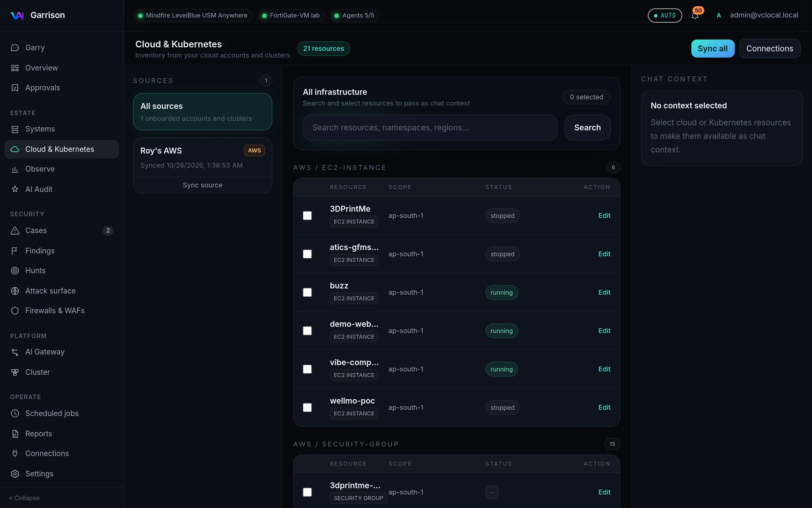Collapse the sidebar
Screen dimensions: 812x508
(25, 498)
